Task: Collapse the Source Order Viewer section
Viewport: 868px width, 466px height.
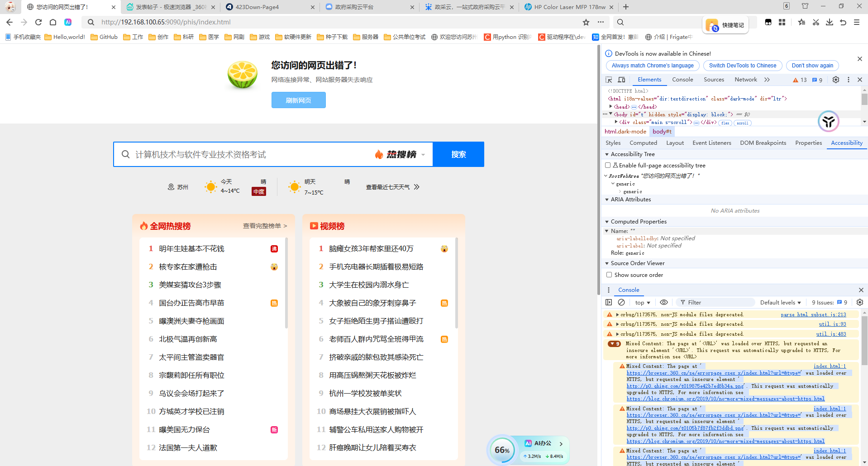Action: (x=607, y=263)
